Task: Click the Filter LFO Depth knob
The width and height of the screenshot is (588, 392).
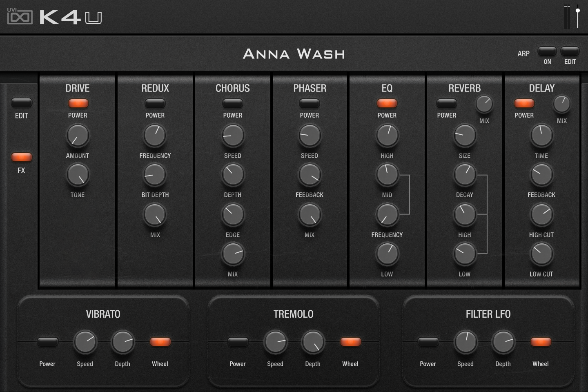Action: click(503, 342)
